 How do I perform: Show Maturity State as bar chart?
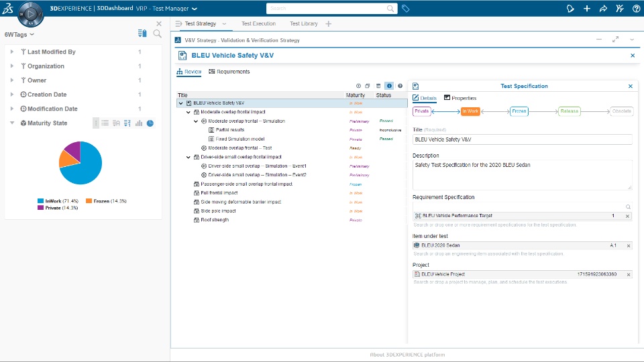[139, 123]
